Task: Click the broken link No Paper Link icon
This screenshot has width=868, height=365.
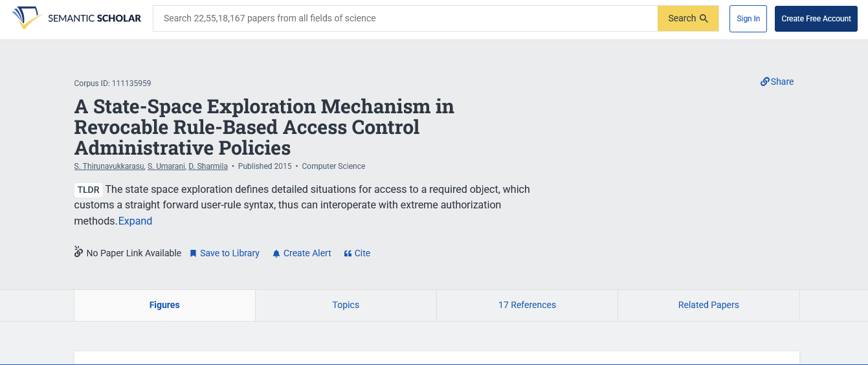Action: [x=79, y=252]
